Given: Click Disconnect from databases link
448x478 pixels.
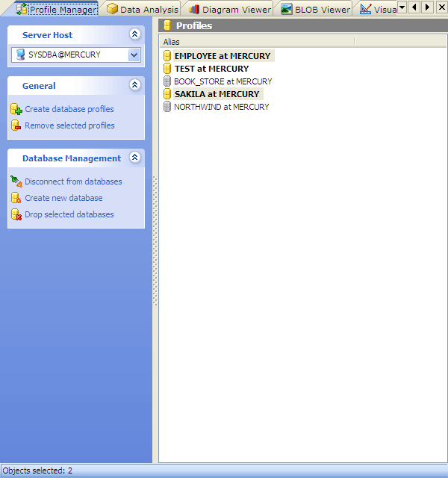Looking at the screenshot, I should [x=73, y=181].
